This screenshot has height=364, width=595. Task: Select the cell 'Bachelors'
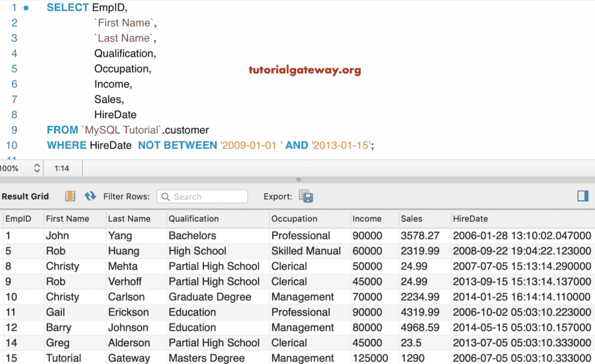click(192, 236)
